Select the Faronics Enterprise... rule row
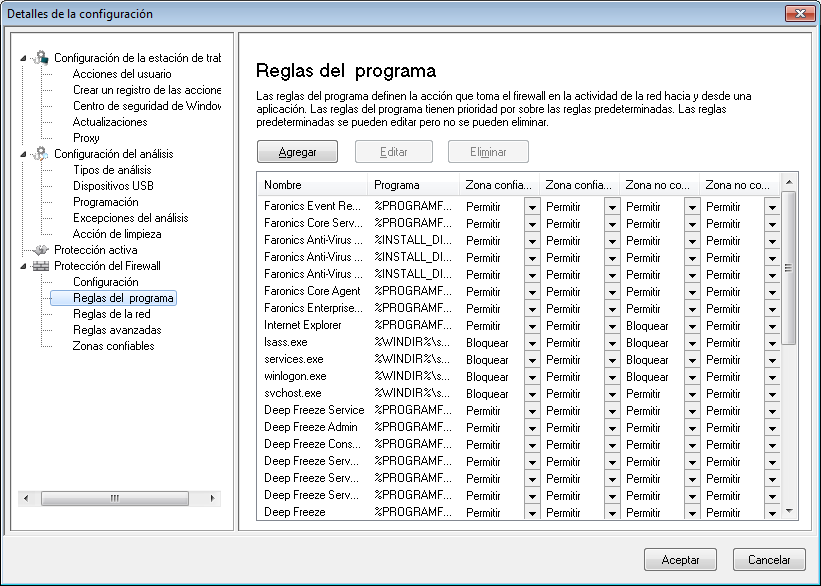Image resolution: width=821 pixels, height=586 pixels. click(x=518, y=308)
